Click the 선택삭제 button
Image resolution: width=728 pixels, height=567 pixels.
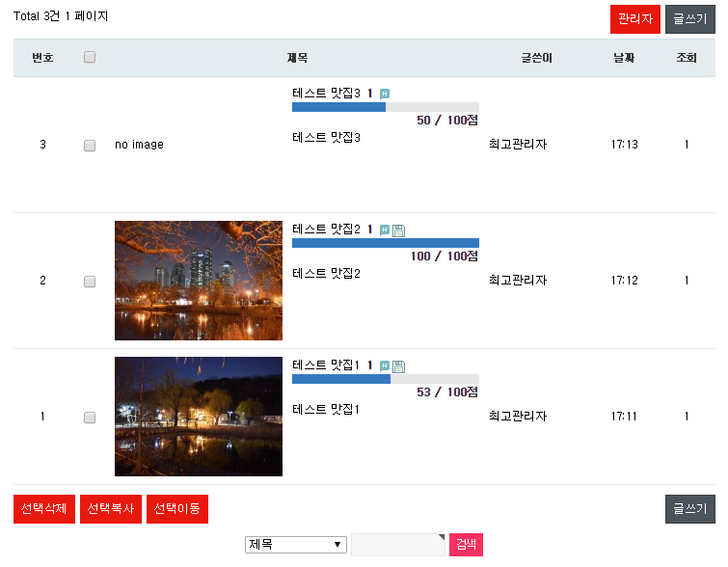[x=44, y=509]
